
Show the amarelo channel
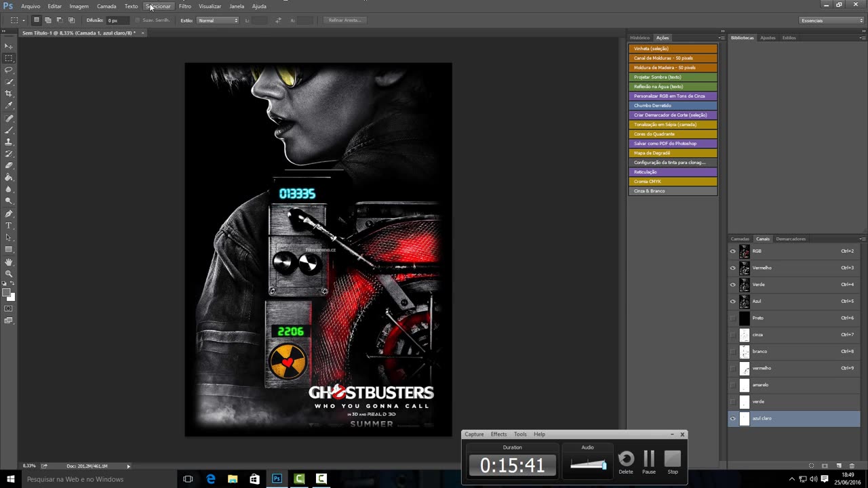tap(732, 385)
